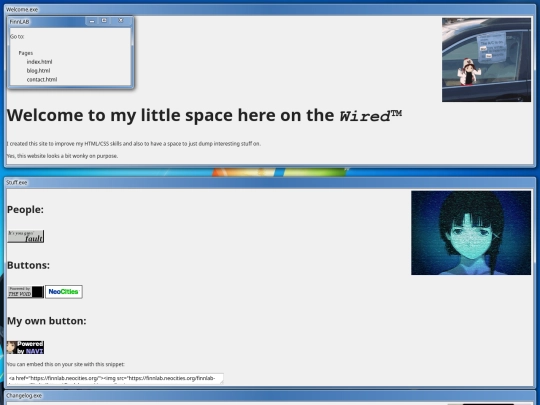Click the car window doll photo
This screenshot has width=540, height=405.
coord(486,60)
